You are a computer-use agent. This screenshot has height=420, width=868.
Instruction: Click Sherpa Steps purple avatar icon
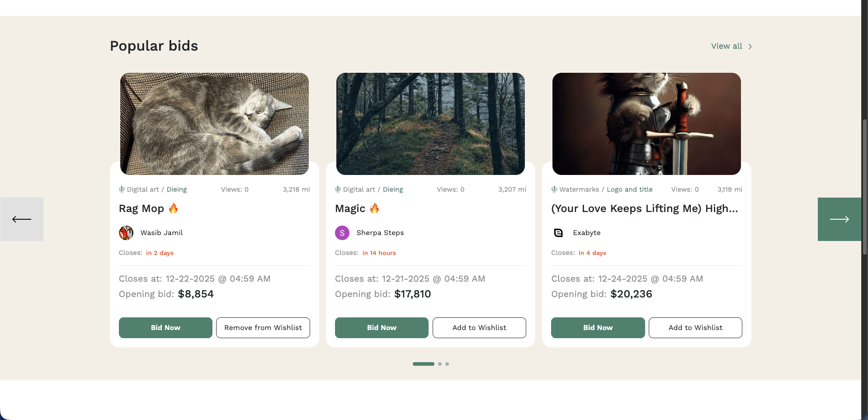point(342,233)
